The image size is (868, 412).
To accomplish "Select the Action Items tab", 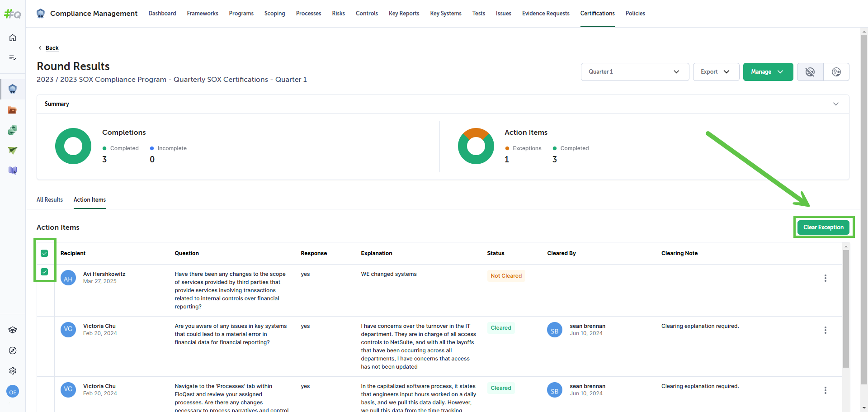I will tap(90, 199).
